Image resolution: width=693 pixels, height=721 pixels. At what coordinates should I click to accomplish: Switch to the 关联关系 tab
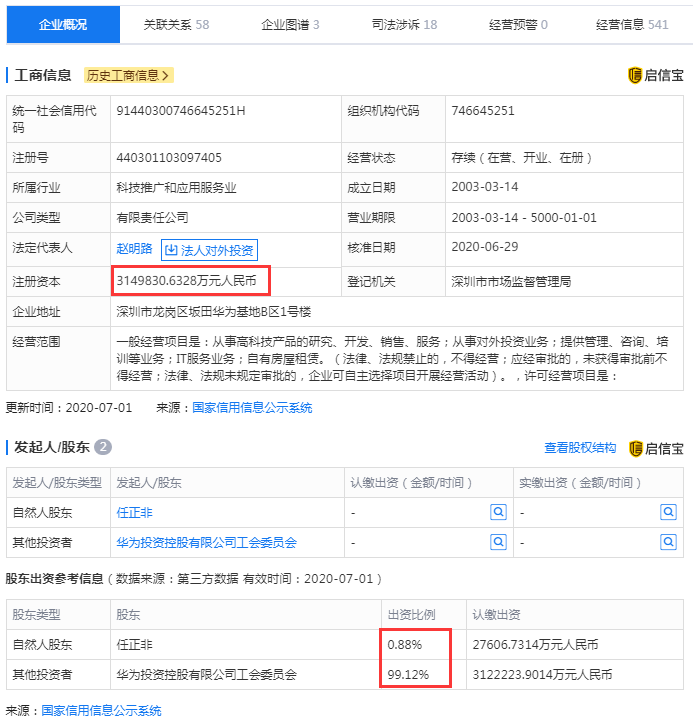click(x=176, y=24)
